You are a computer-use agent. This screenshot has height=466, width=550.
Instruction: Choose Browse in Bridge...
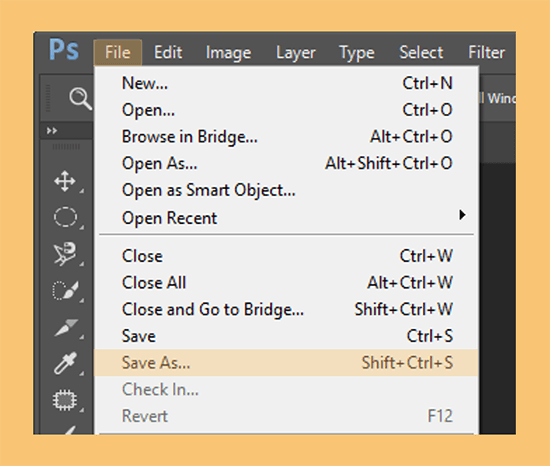pos(287,137)
